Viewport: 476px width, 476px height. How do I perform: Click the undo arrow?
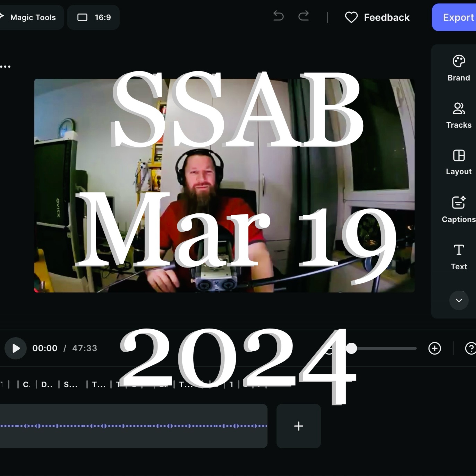278,16
